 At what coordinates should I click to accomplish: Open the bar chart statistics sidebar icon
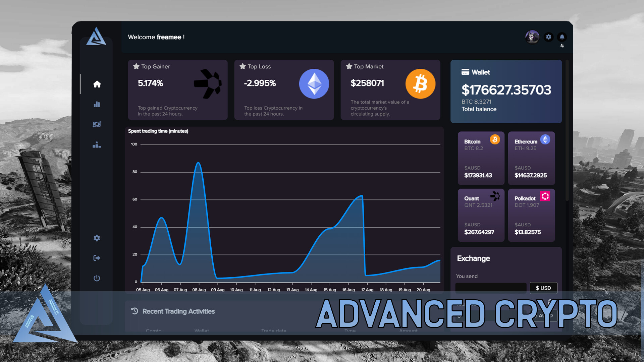pos(97,104)
